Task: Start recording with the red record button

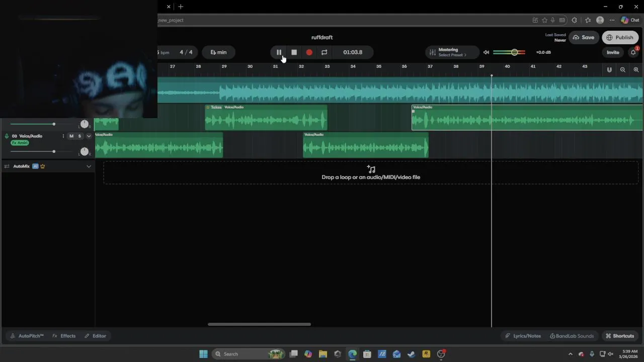Action: [309, 52]
